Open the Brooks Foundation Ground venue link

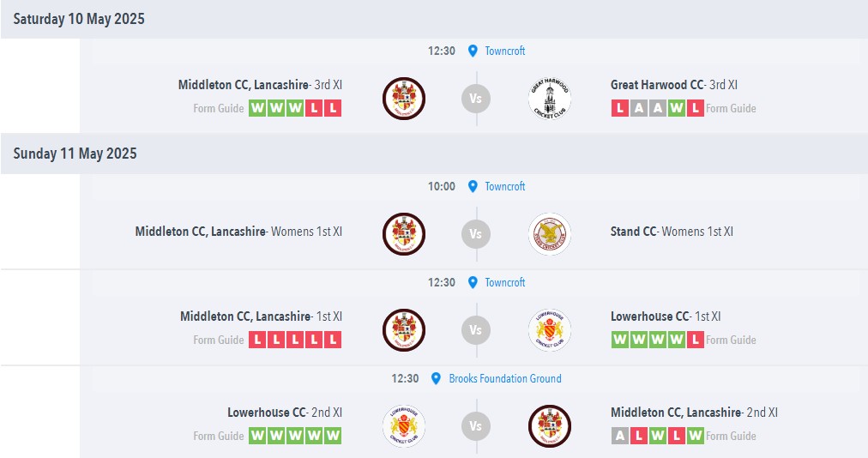[x=504, y=378]
